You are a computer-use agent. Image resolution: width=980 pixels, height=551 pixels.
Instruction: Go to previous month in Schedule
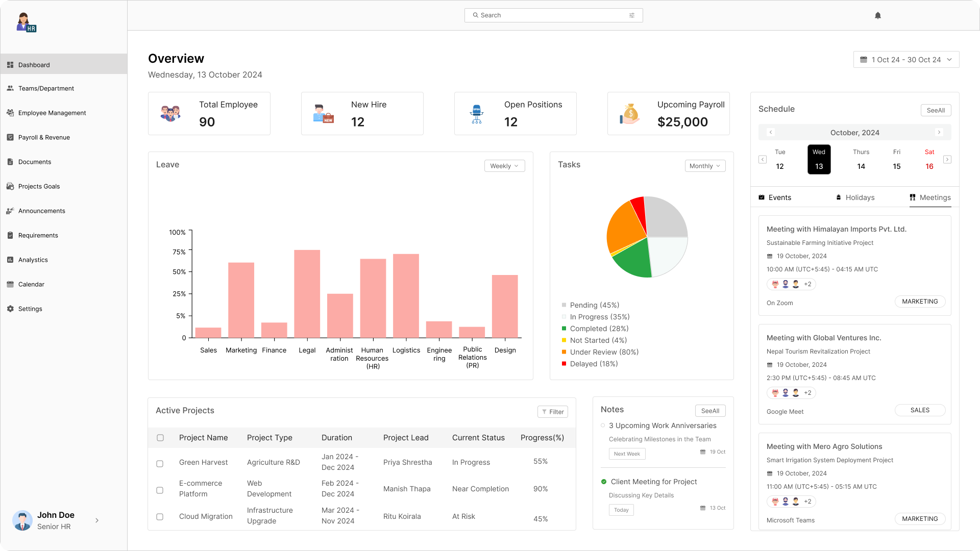tap(771, 132)
